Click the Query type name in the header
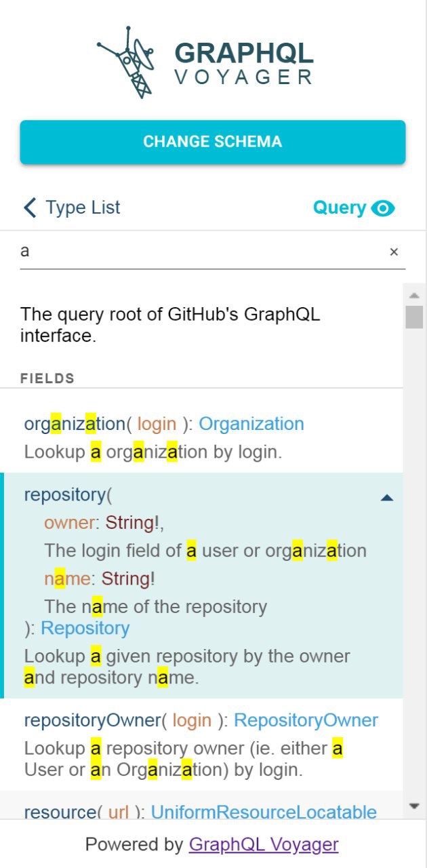 tap(340, 208)
